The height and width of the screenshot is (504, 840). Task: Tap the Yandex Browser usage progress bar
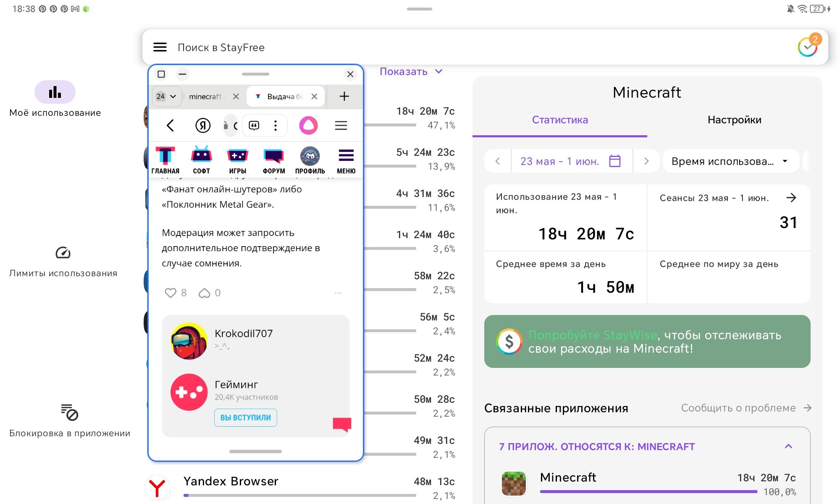(300, 495)
